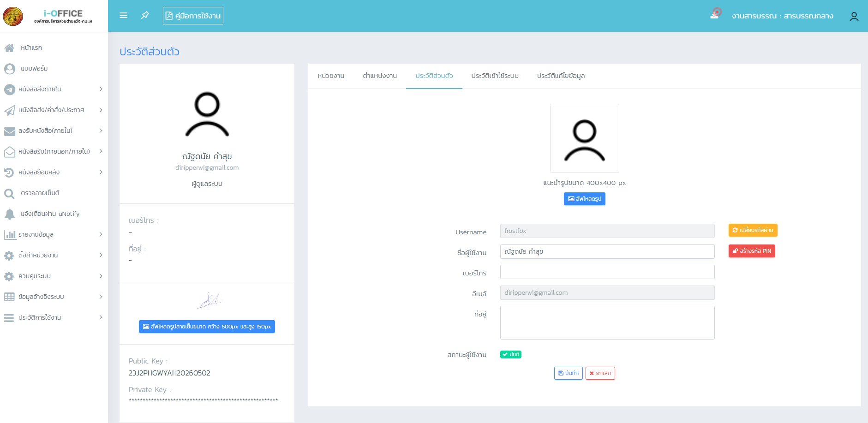Click the Username field containing frostfox
The width and height of the screenshot is (868, 423).
point(607,231)
